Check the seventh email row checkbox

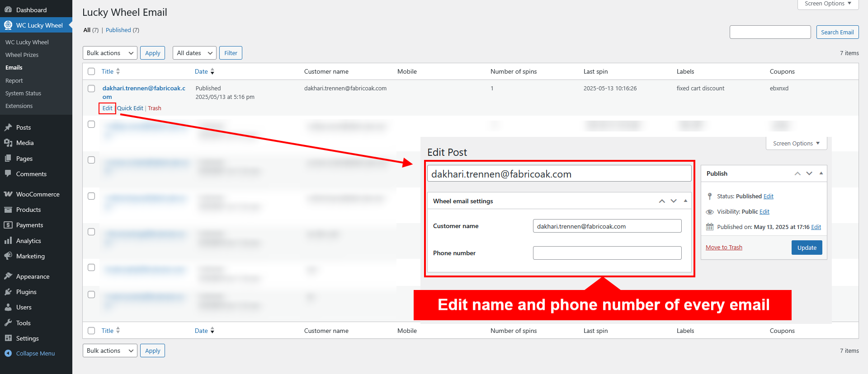[91, 295]
